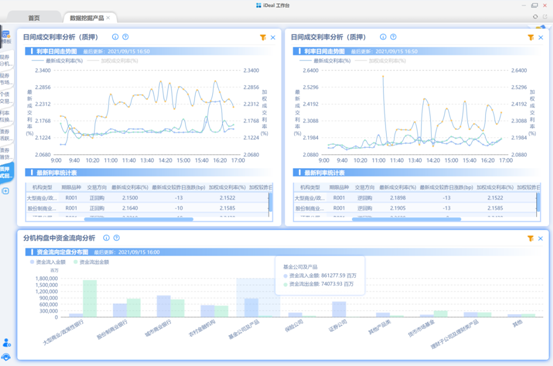
Task: Click the 2.1905 rate cell
Action: tap(397, 208)
